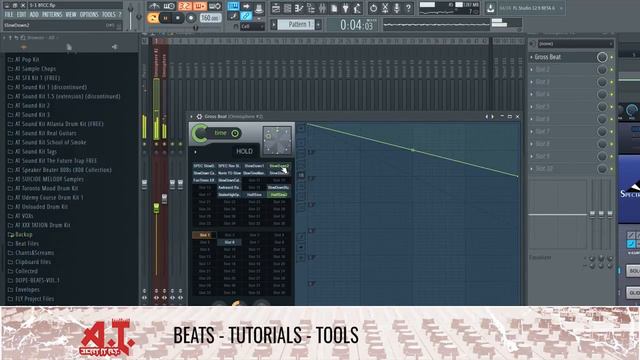Switch the orange pattern/song mode button
The width and height of the screenshot is (640, 360).
[153, 18]
